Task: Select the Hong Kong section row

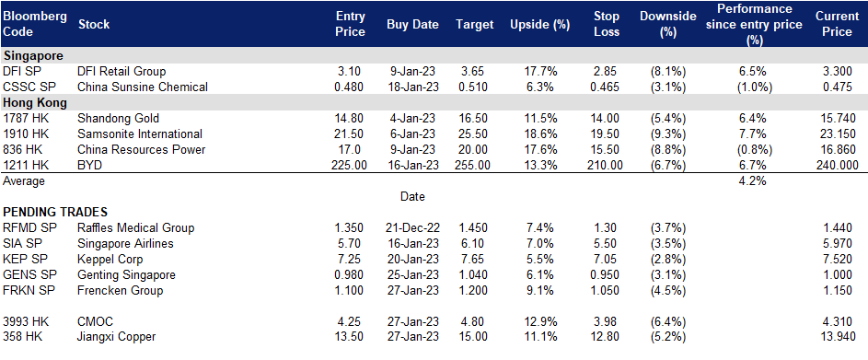Action: click(x=434, y=102)
